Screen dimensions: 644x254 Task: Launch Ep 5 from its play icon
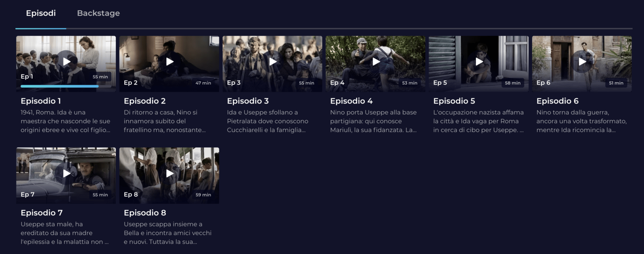pos(479,62)
